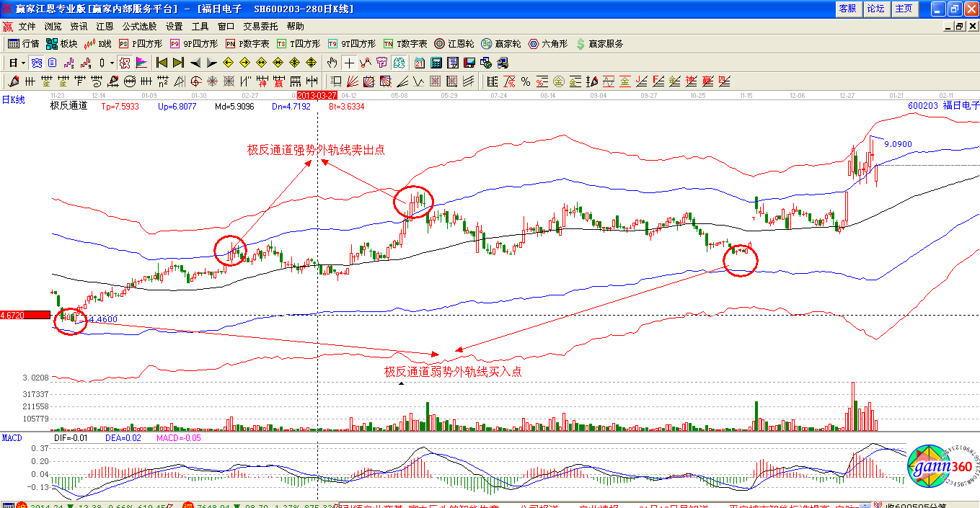980x508 pixels.
Task: Click the calendar icon showing 21
Action: coord(418,63)
